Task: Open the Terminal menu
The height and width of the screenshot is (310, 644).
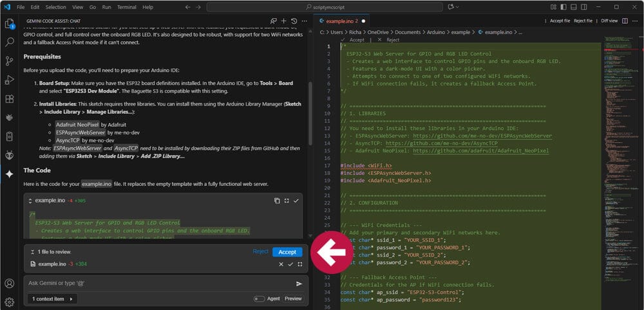Action: 126,7
